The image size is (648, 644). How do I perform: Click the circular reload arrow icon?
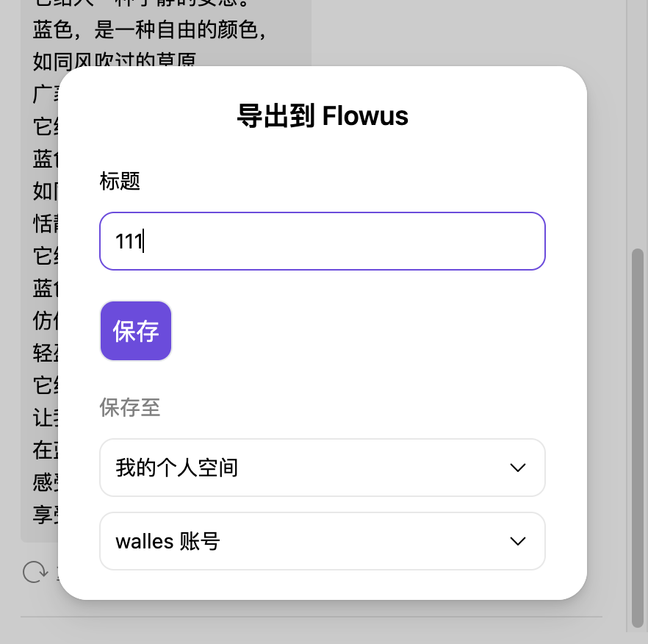click(34, 572)
